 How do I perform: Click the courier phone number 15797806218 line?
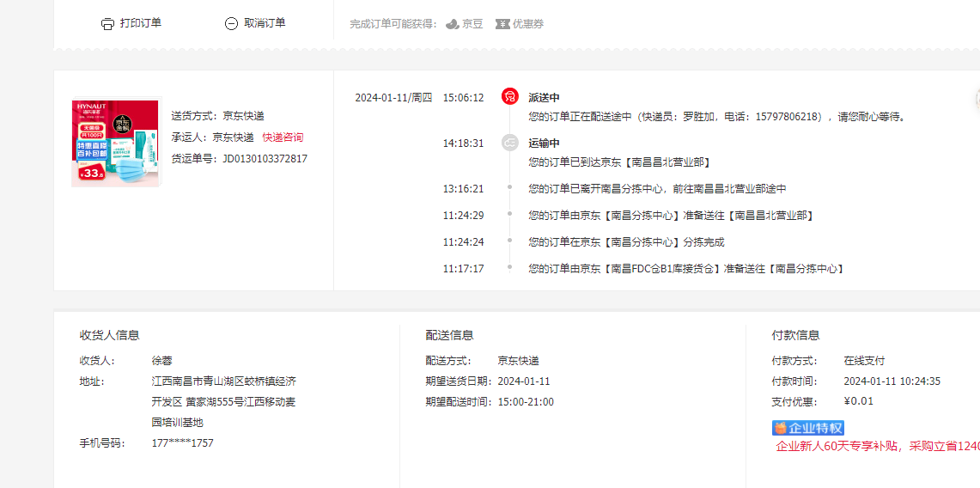717,117
